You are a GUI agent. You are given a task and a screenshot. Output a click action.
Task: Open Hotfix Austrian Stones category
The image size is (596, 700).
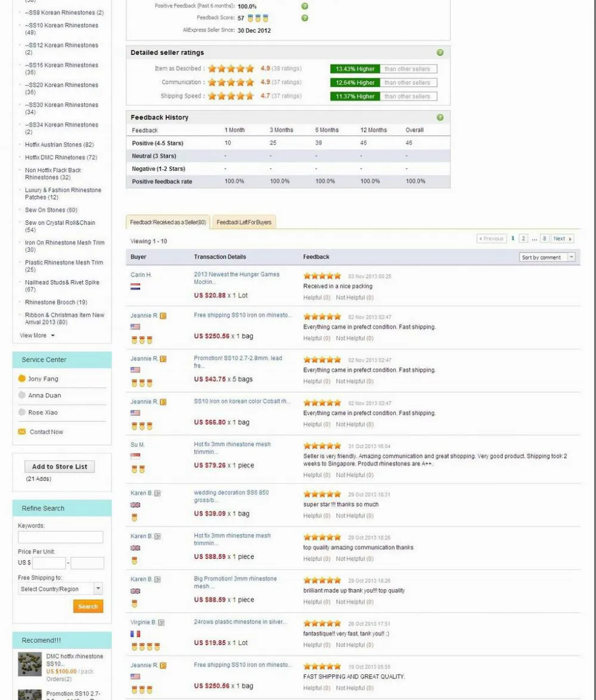[60, 145]
